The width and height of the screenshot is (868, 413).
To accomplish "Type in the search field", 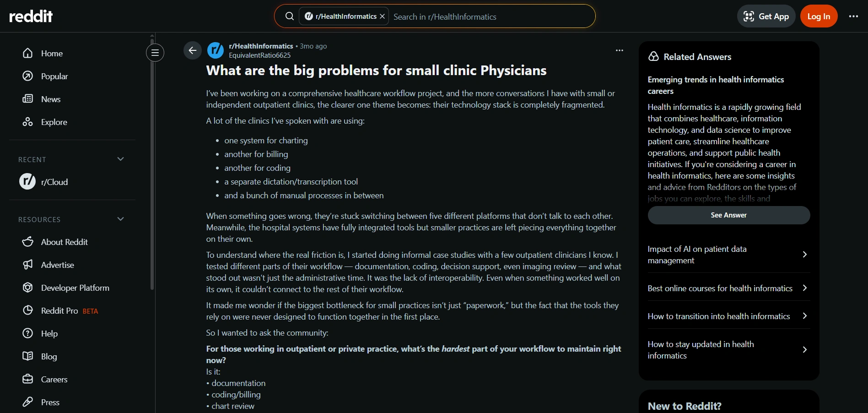I will coord(490,17).
